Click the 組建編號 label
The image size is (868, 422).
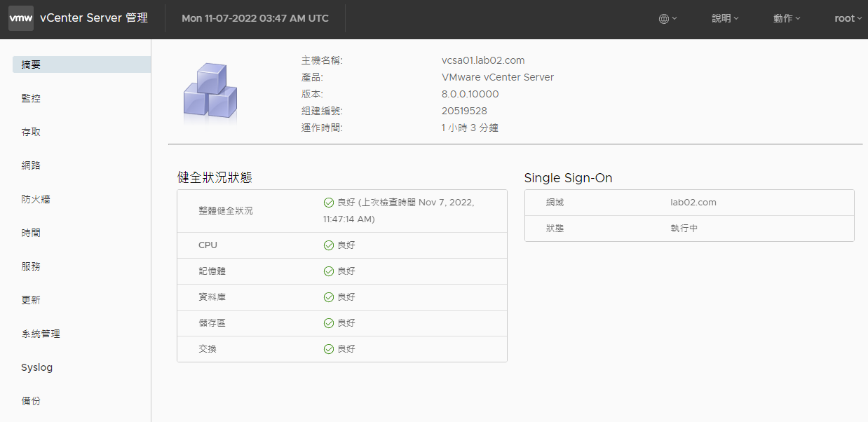pos(322,111)
